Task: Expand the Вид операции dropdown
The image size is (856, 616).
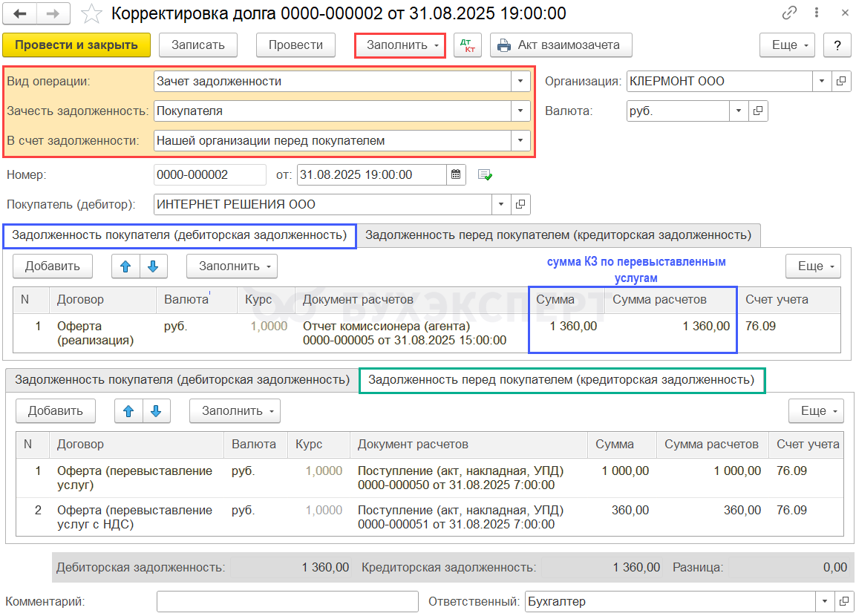Action: 521,82
